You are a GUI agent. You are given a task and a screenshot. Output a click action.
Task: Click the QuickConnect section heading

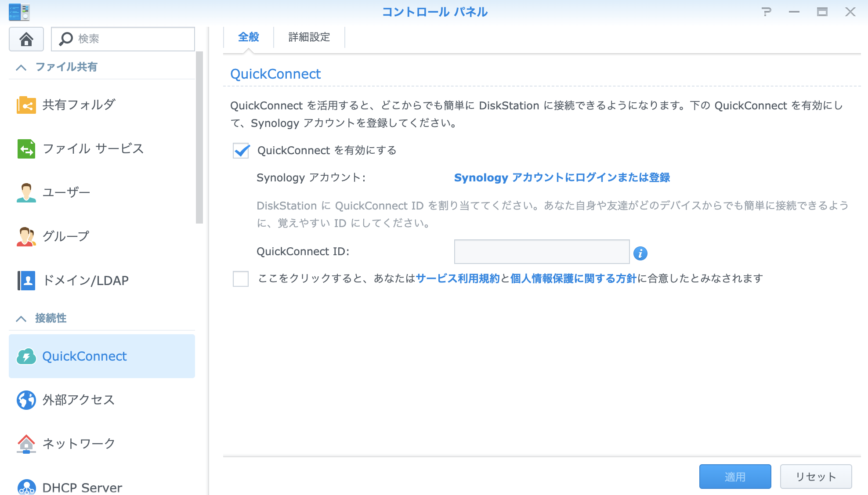[x=275, y=74]
